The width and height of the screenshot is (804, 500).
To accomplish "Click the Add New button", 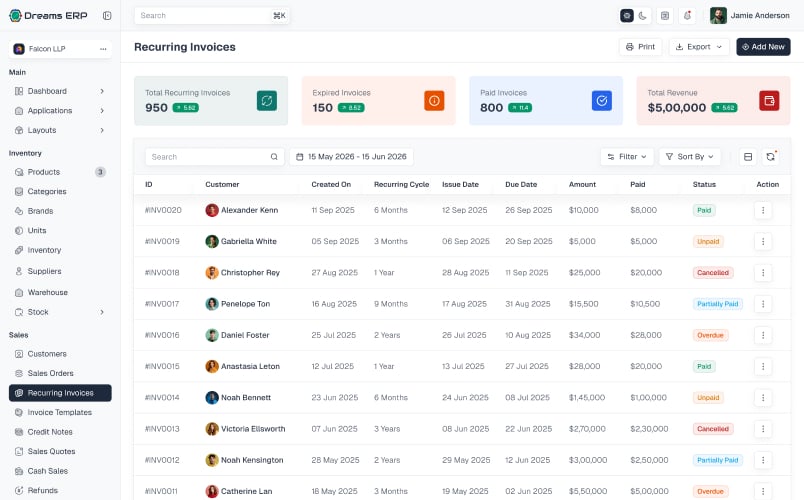I will [763, 47].
